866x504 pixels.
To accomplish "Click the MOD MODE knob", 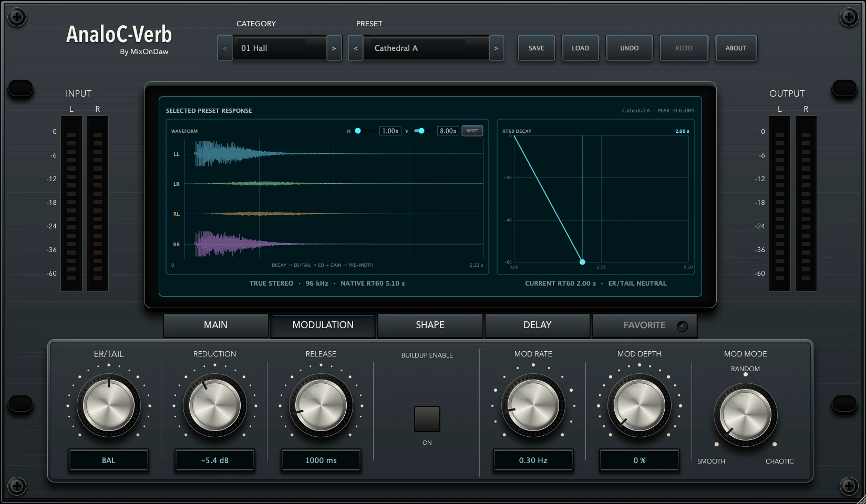I will pos(745,415).
